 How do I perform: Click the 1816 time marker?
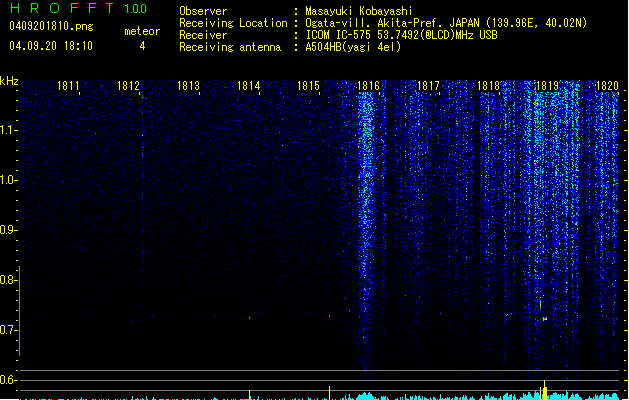click(368, 86)
